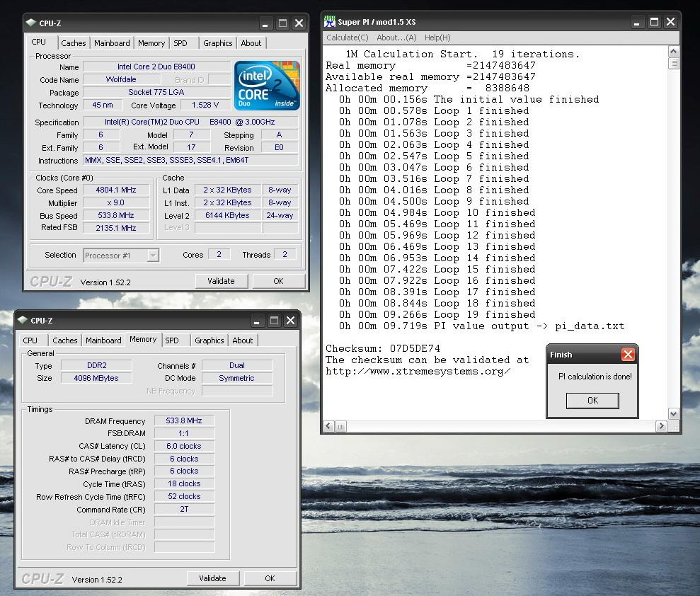Switch to About tab in top CPU-Z window

251,43
